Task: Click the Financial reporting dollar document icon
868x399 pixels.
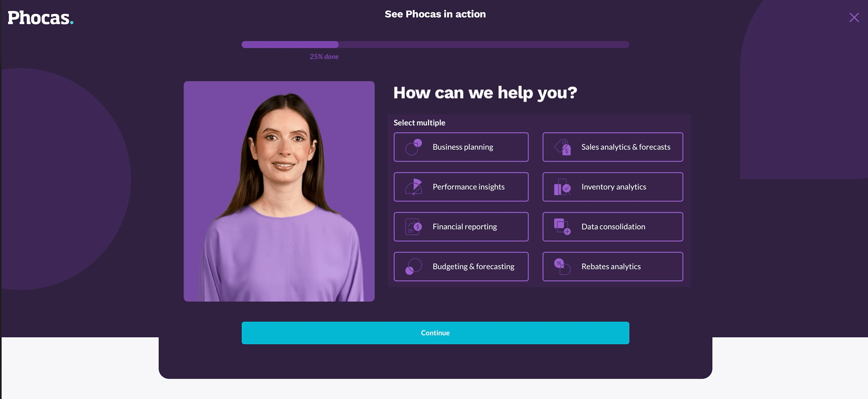Action: (413, 227)
